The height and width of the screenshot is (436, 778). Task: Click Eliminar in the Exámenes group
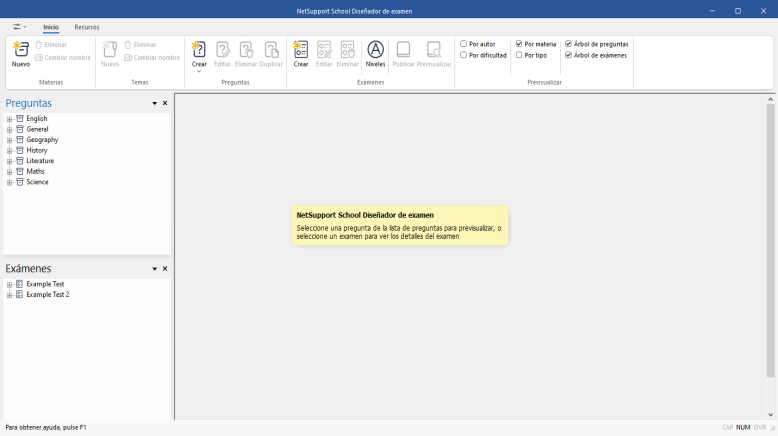pyautogui.click(x=347, y=54)
